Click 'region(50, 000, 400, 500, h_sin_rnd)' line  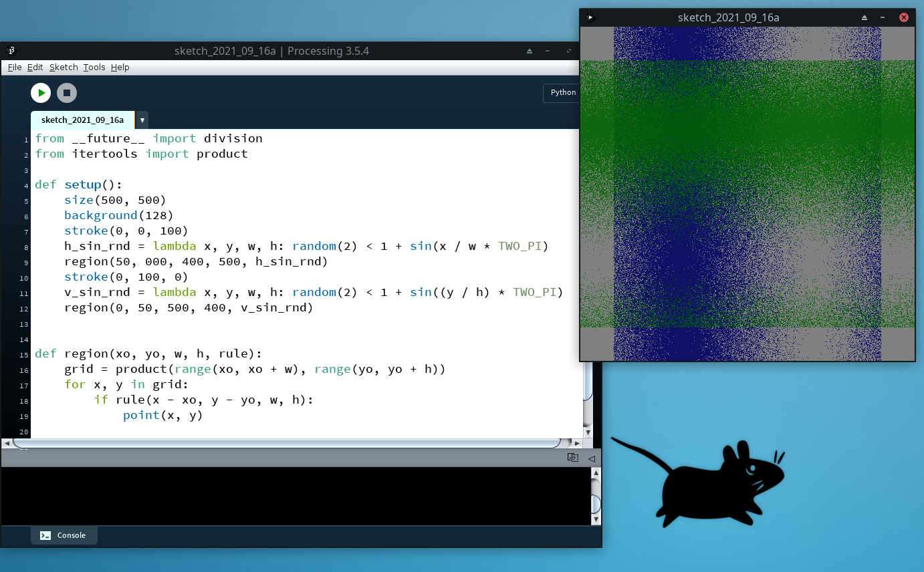[196, 261]
